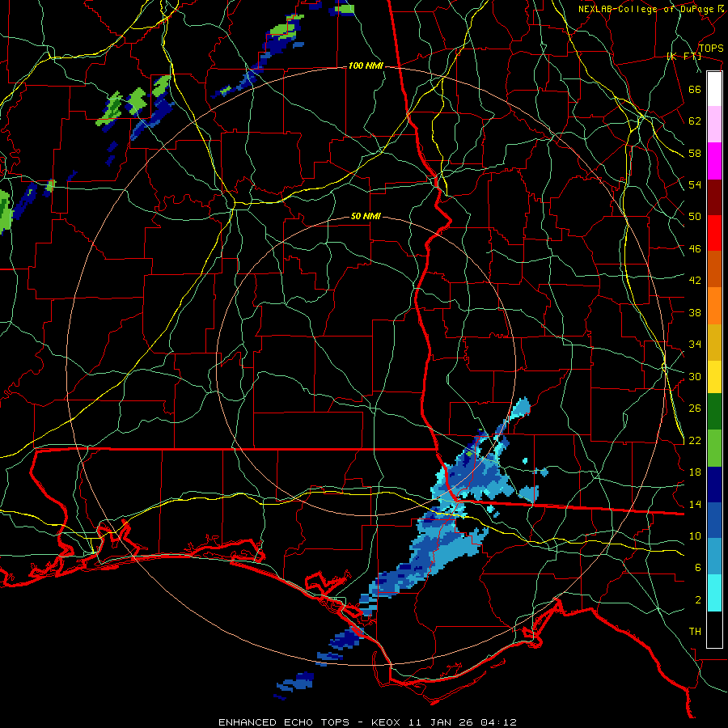Click the dark orange 46 legend swatch

tap(714, 269)
